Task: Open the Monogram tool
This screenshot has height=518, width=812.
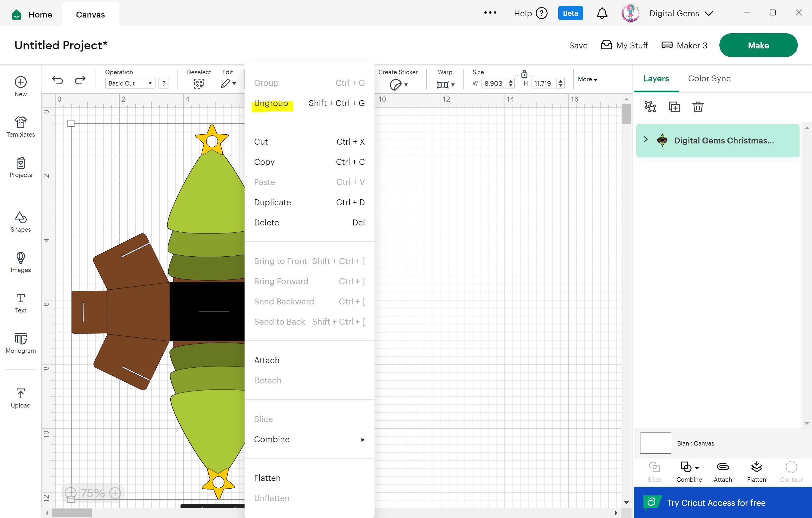Action: (20, 343)
